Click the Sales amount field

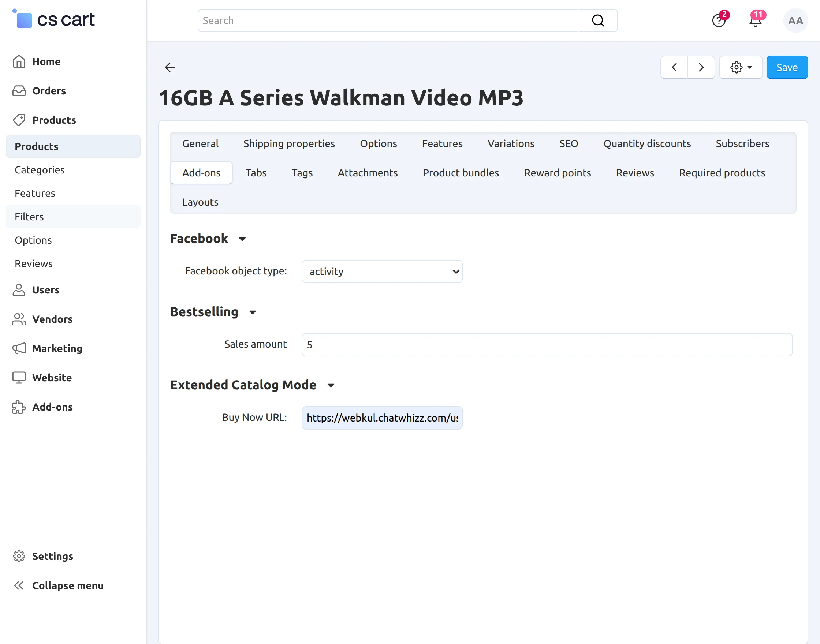pyautogui.click(x=547, y=344)
